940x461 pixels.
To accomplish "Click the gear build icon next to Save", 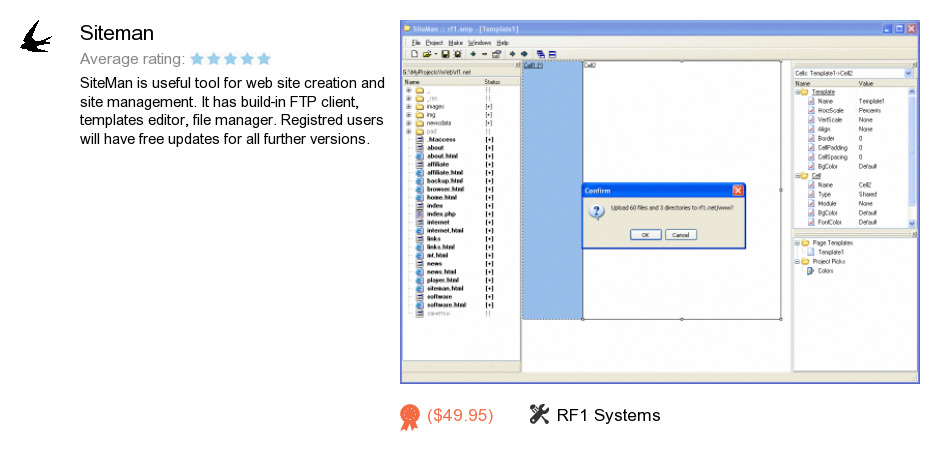I will (x=457, y=54).
